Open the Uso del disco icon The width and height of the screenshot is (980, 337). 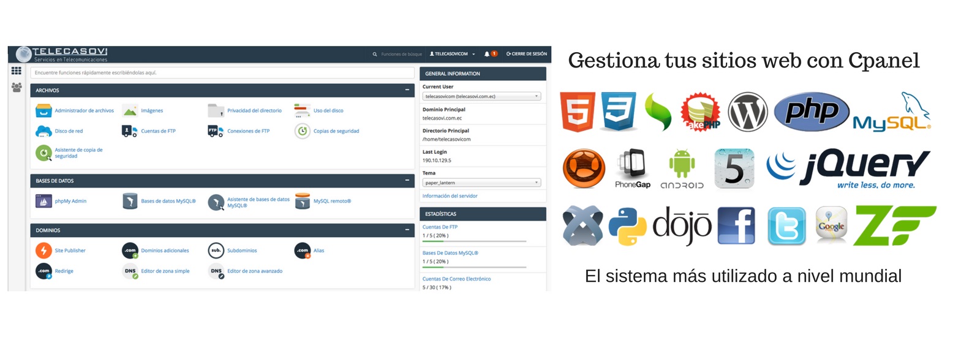[303, 111]
